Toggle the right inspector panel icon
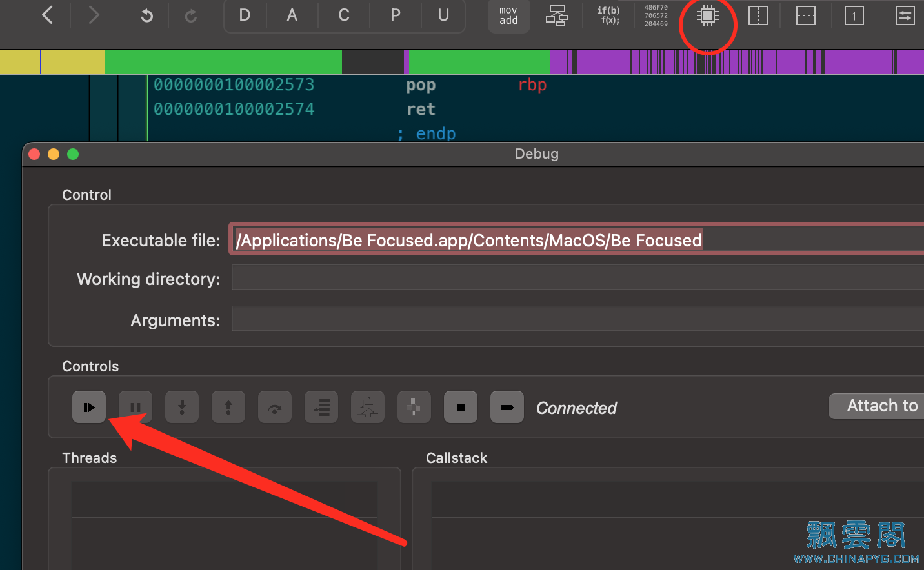924x570 pixels. point(905,15)
